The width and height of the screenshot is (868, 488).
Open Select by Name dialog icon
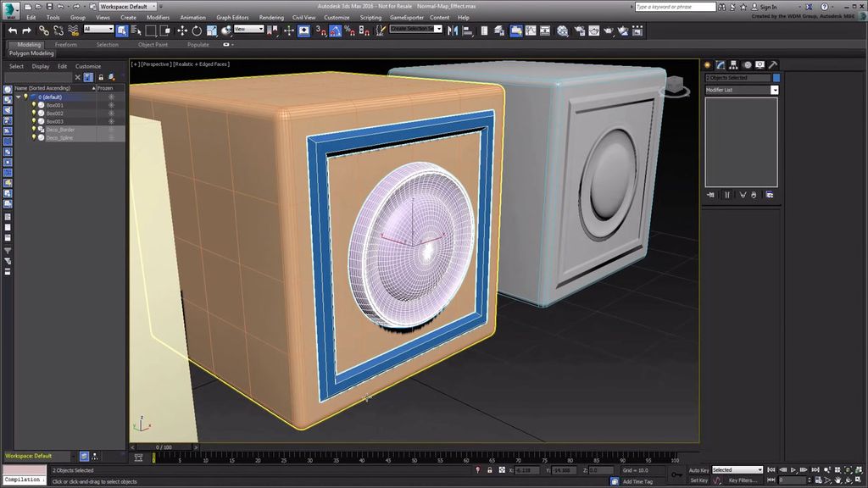(135, 31)
